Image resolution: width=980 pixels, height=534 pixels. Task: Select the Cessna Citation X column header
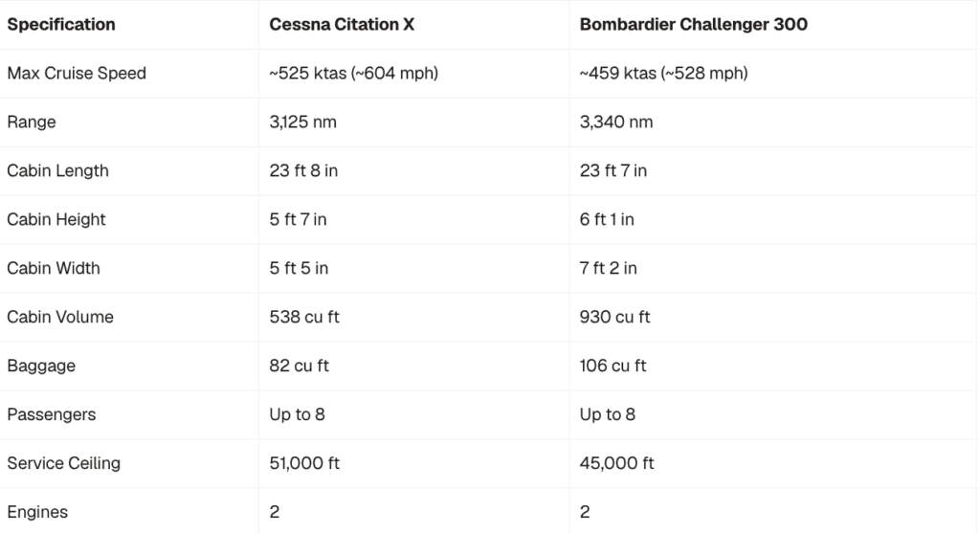[x=342, y=24]
